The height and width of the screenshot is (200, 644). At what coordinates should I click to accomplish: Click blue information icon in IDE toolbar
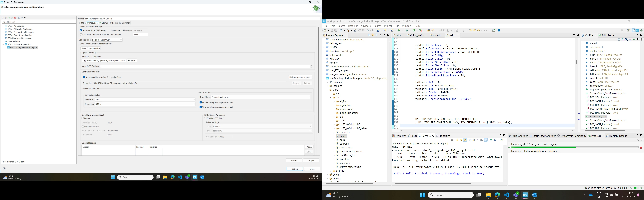click(499, 30)
